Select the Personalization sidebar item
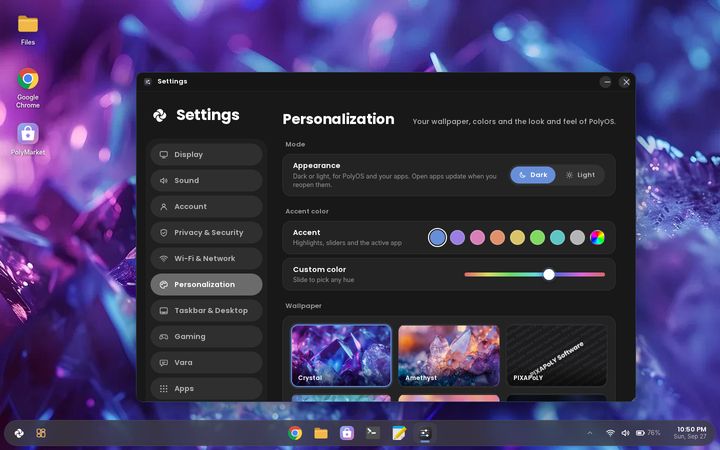This screenshot has height=450, width=720. point(206,285)
